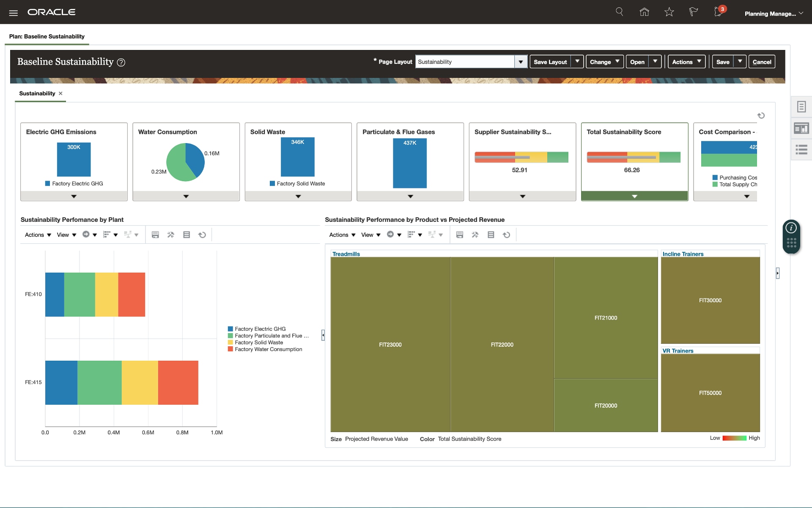
Task: Open notifications bell with badge
Action: (719, 11)
